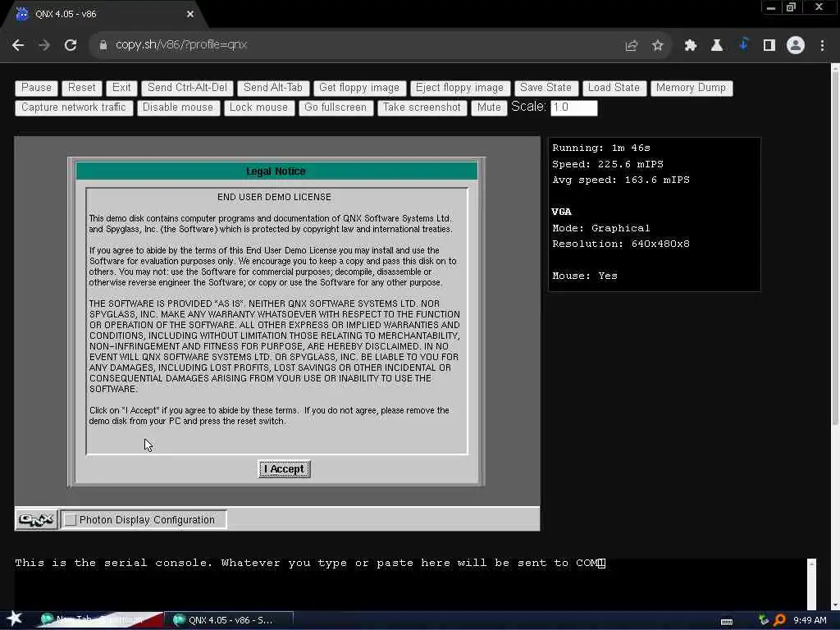
Task: Click the Reset button
Action: 82,88
